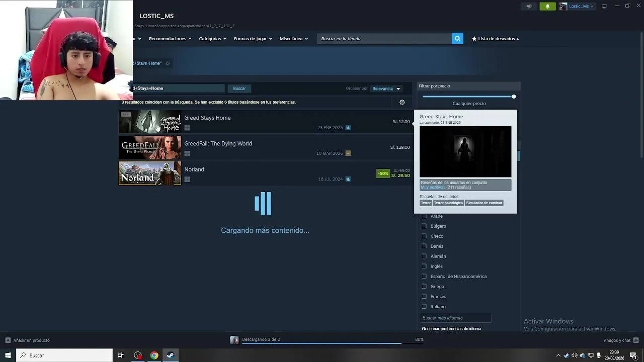This screenshot has height=362, width=644.
Task: Click the Windows platform icon under GreedFall
Action: (187, 153)
